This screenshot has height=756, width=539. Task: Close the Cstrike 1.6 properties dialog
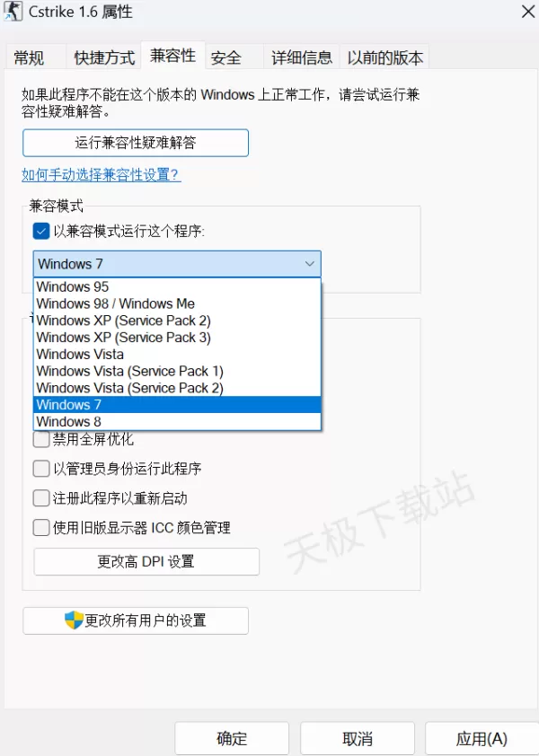point(528,12)
